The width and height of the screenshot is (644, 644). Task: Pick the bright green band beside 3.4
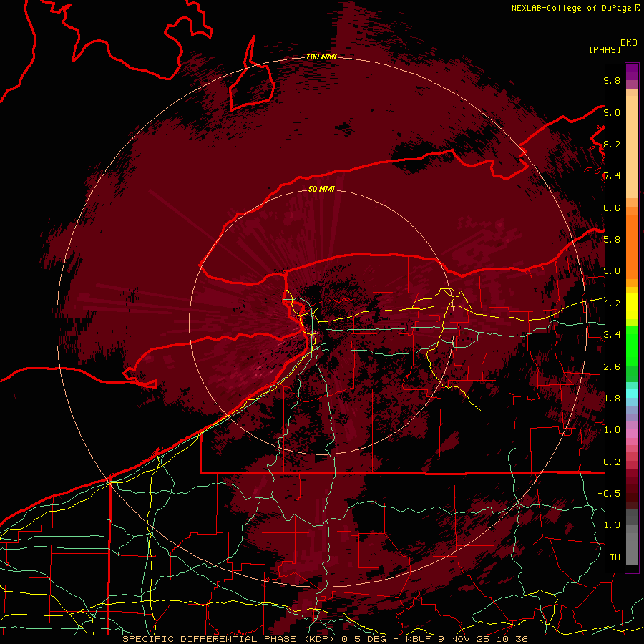click(632, 344)
